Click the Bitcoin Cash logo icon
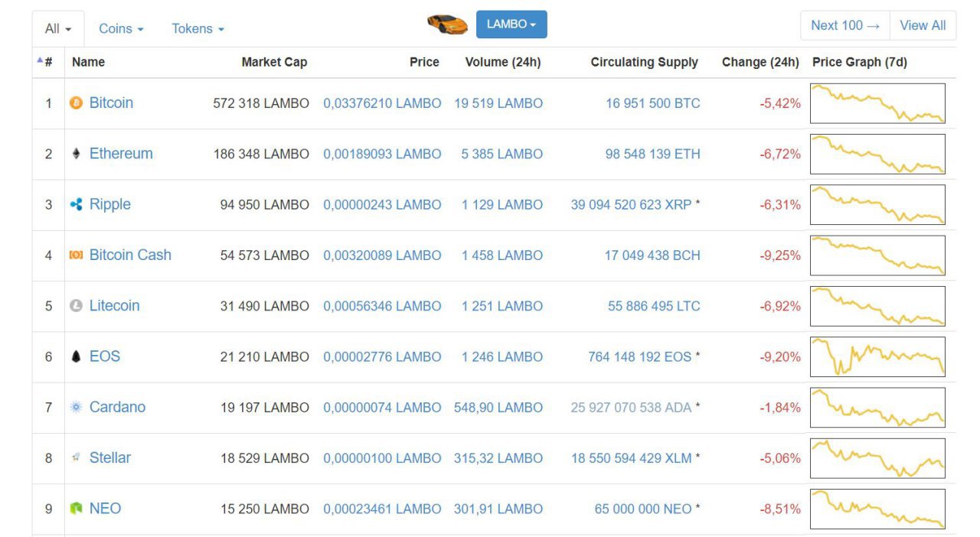980x537 pixels. [x=76, y=255]
